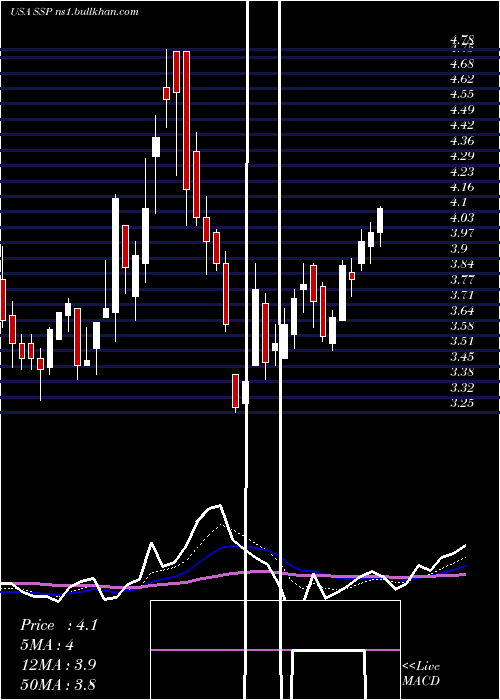Click the 3.51 price axis label
Screen dimensions: 500x700
[462, 341]
